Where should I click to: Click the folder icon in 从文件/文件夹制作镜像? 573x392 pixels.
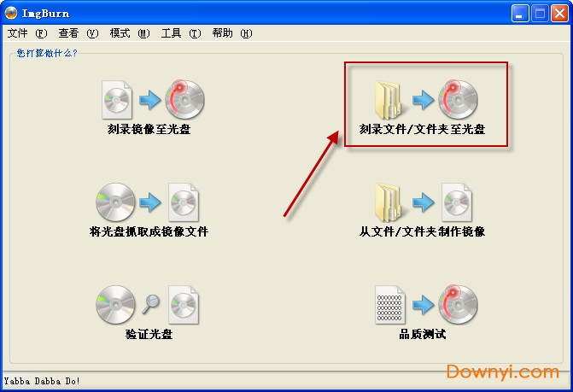pos(389,202)
